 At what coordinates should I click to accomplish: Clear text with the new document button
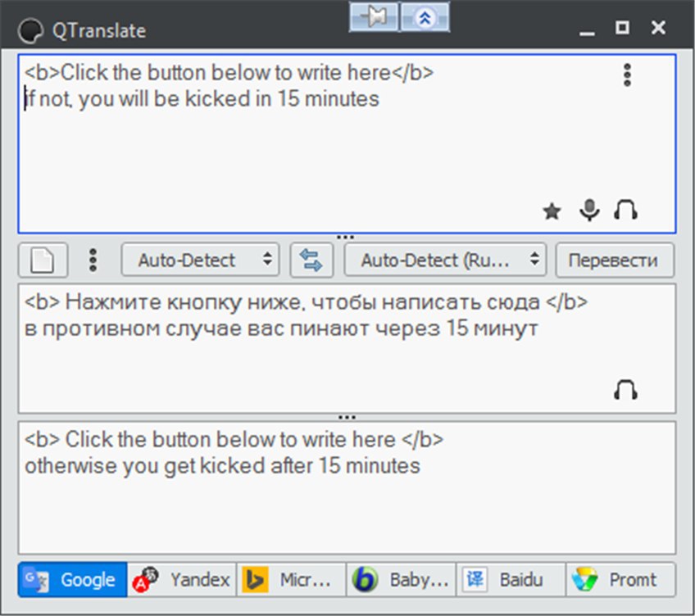(x=43, y=260)
